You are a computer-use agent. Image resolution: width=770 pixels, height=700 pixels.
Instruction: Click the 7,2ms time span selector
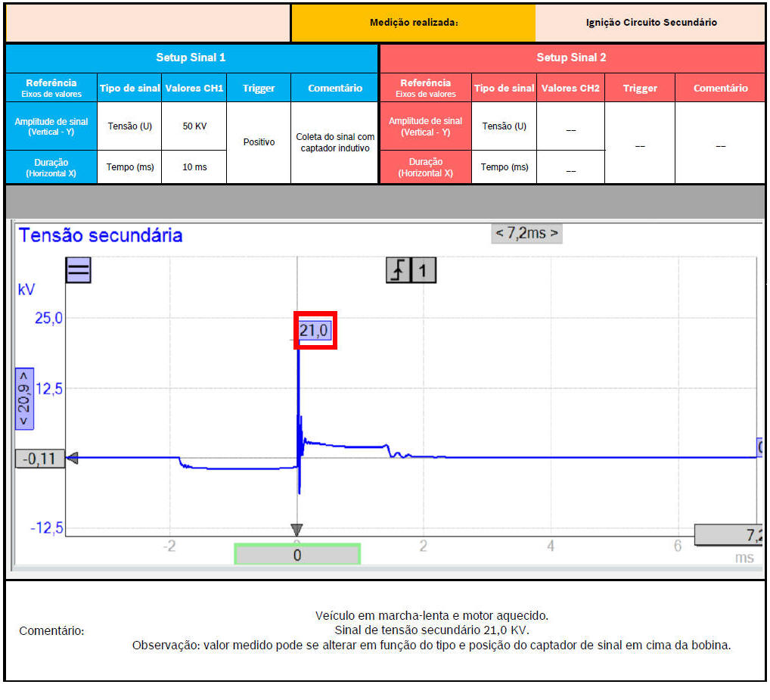point(526,233)
